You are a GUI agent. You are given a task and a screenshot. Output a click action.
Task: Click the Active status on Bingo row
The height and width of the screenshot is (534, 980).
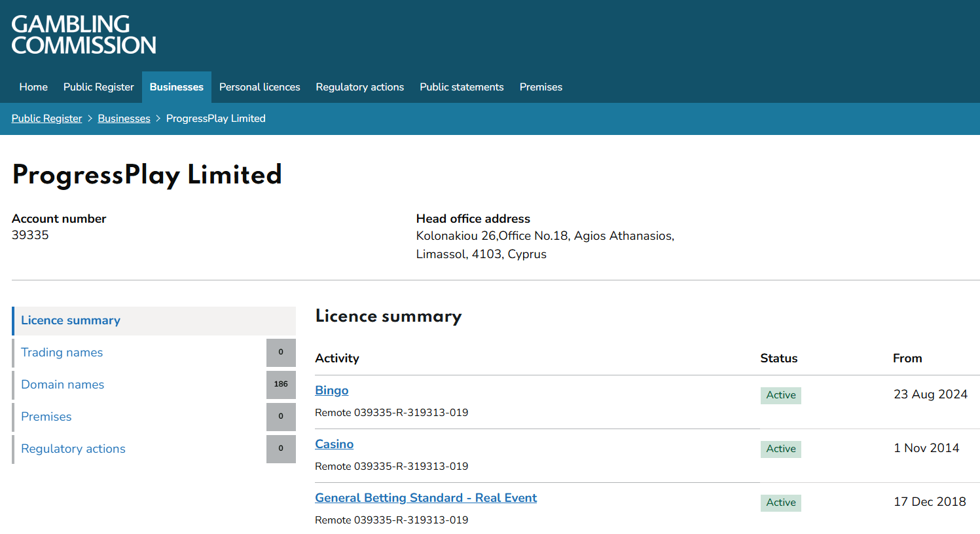[x=781, y=395]
